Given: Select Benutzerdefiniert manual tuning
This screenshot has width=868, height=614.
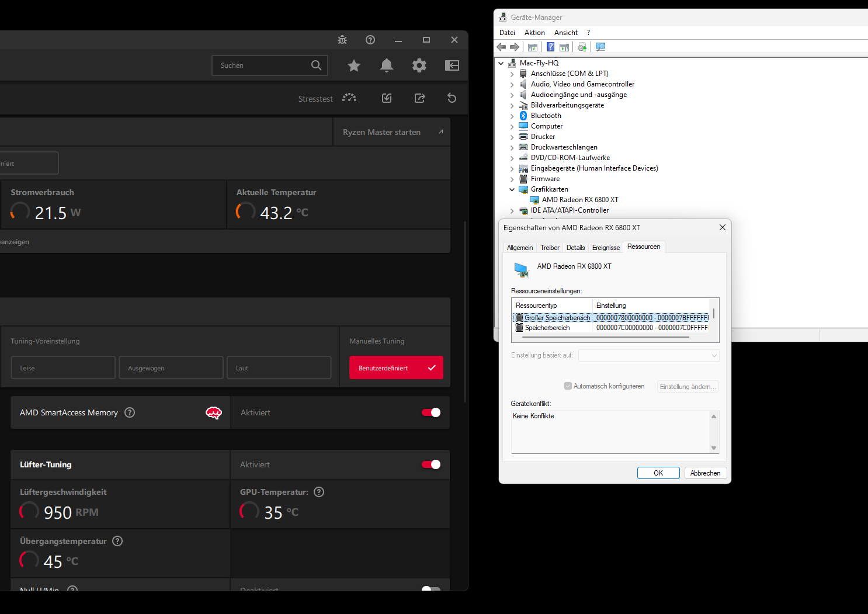Looking at the screenshot, I should [396, 368].
